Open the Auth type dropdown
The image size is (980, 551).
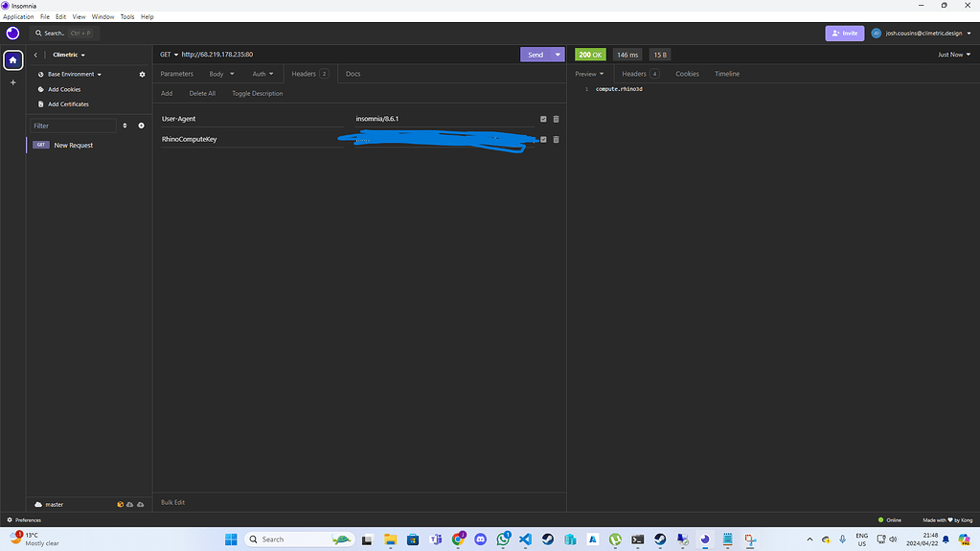coord(262,74)
